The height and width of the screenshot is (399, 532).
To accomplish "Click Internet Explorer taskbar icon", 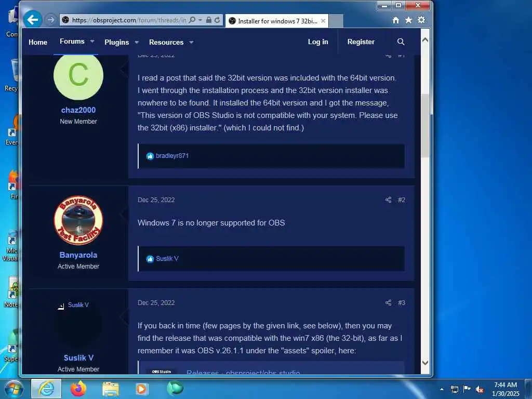I will point(46,389).
